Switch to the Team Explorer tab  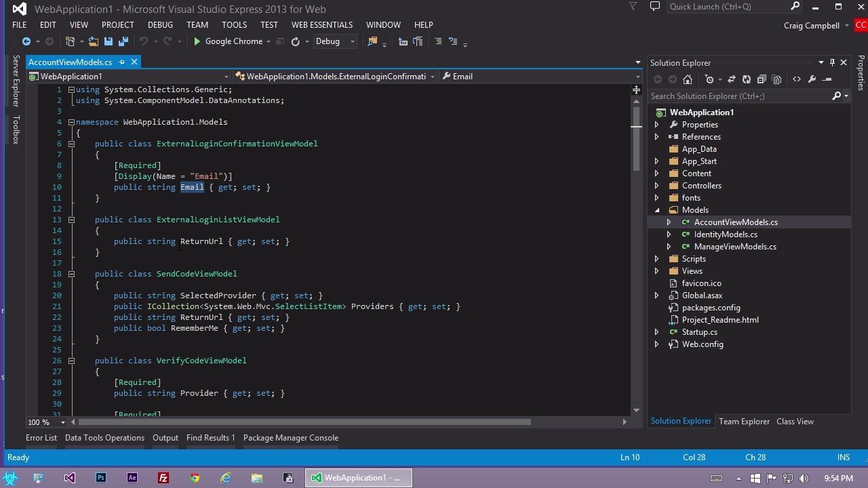744,422
